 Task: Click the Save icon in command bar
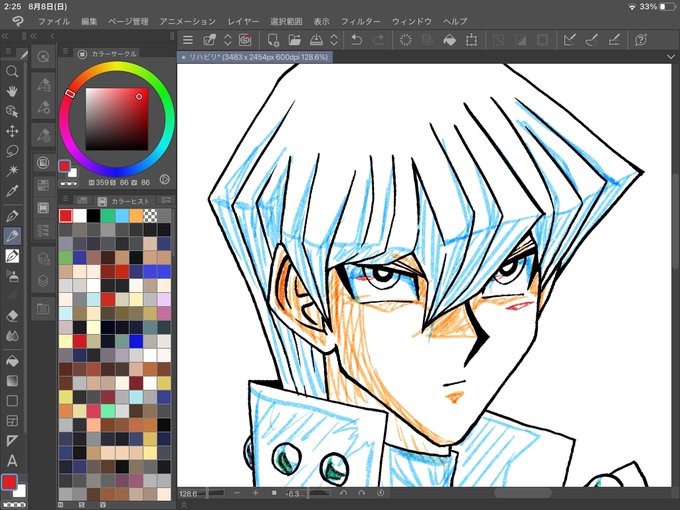(316, 40)
